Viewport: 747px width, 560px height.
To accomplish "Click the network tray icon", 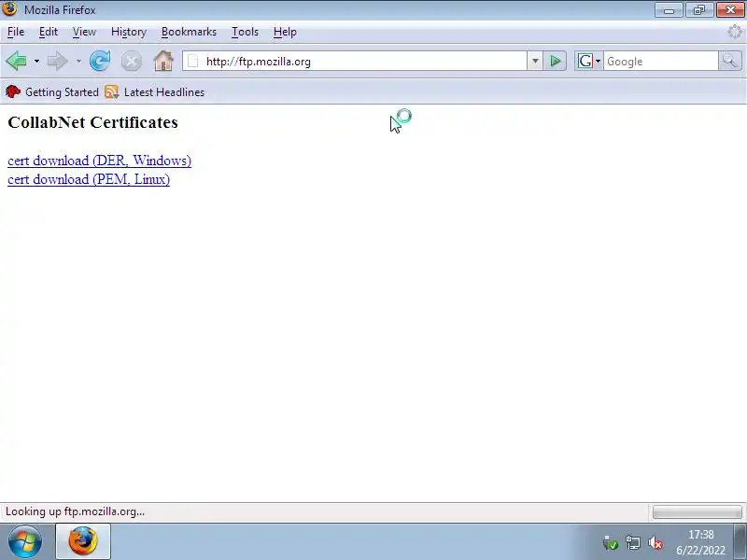I will point(633,542).
